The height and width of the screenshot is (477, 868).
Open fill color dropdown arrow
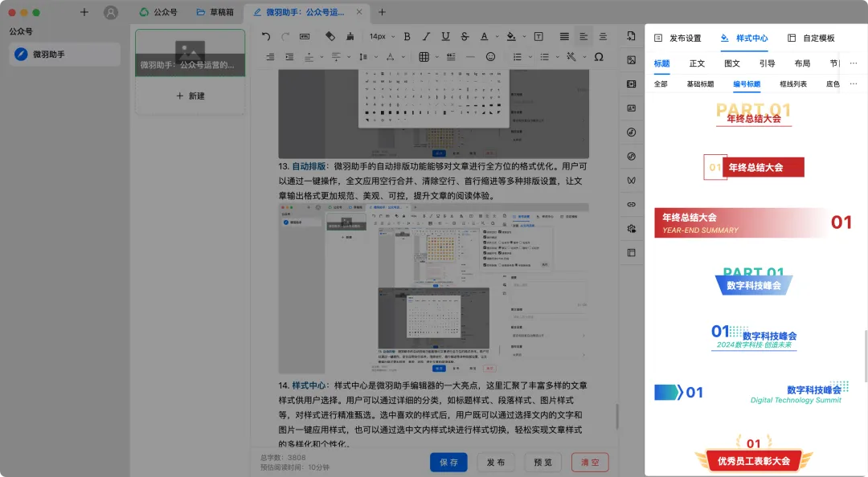(x=524, y=36)
